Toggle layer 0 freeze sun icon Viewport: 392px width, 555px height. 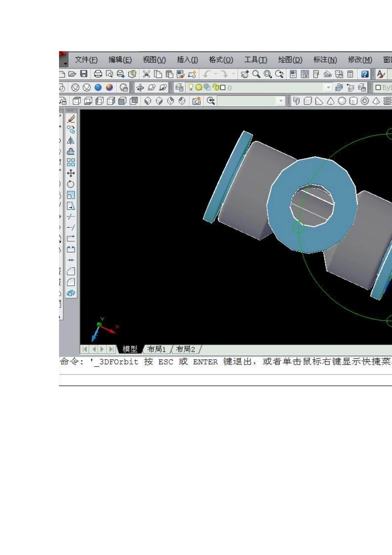198,88
